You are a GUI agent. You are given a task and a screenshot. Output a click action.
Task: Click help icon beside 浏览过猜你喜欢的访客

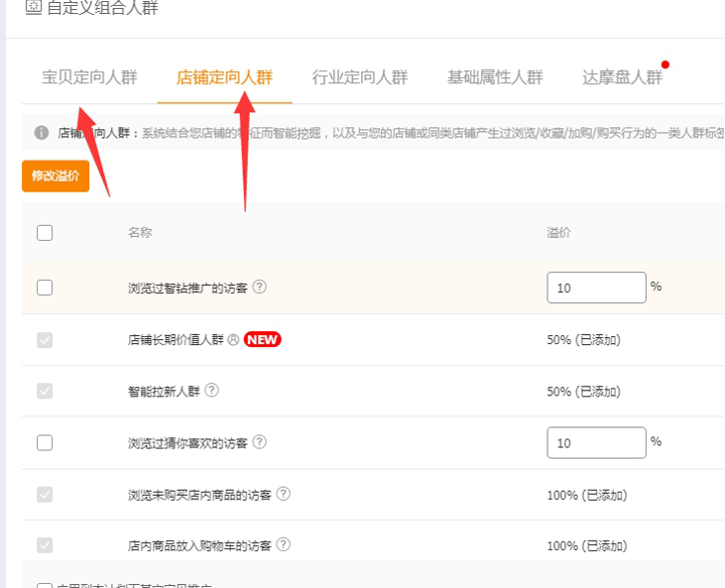coord(260,443)
